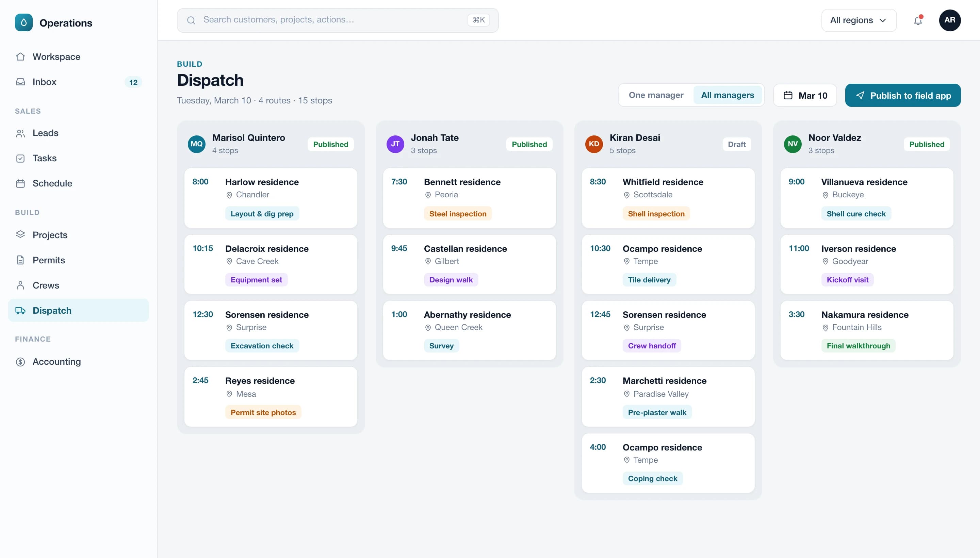Click Marisol Quintero's MQ avatar

(x=197, y=144)
